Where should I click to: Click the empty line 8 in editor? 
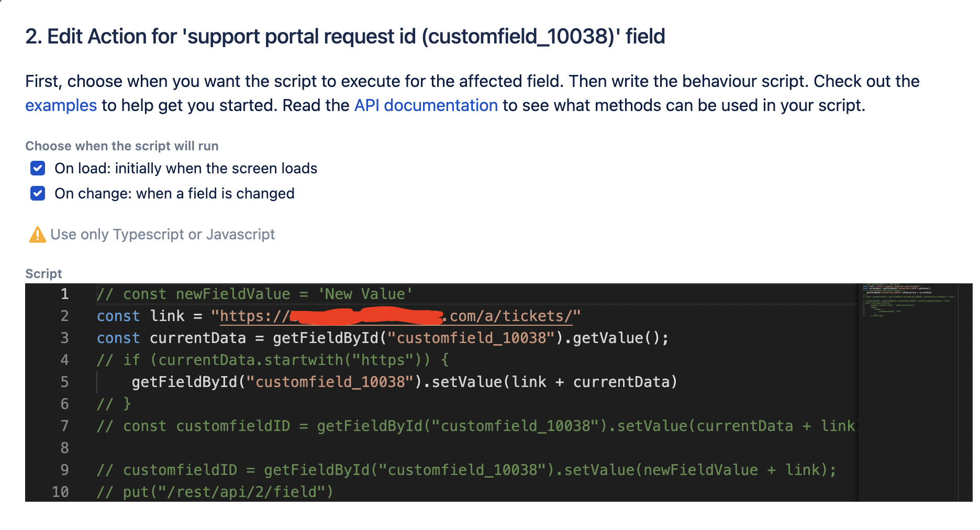coord(476,448)
